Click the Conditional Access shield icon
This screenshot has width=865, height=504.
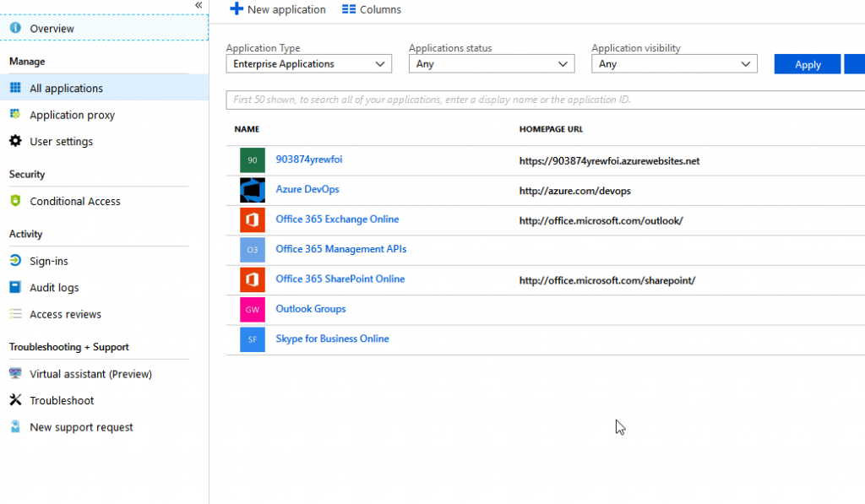pos(15,201)
